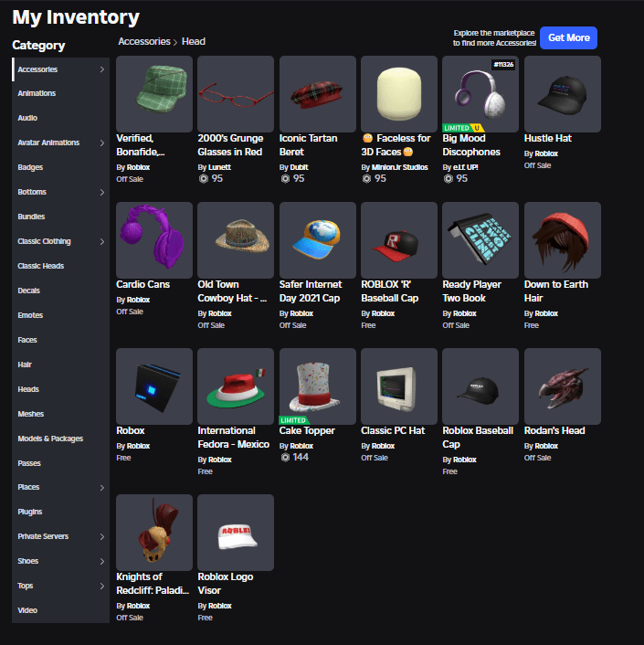Screen dimensions: 644x645
Task: Click the Limited badge on Cake Topper
Action: click(294, 420)
